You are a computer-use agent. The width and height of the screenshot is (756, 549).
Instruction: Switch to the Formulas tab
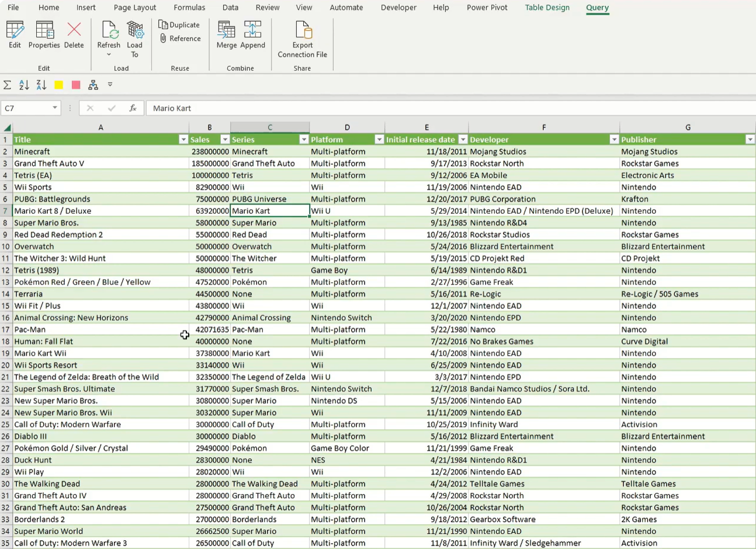[x=189, y=8]
